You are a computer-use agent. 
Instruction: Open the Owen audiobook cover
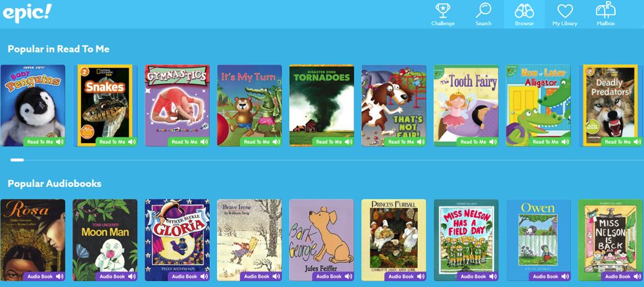pyautogui.click(x=538, y=240)
